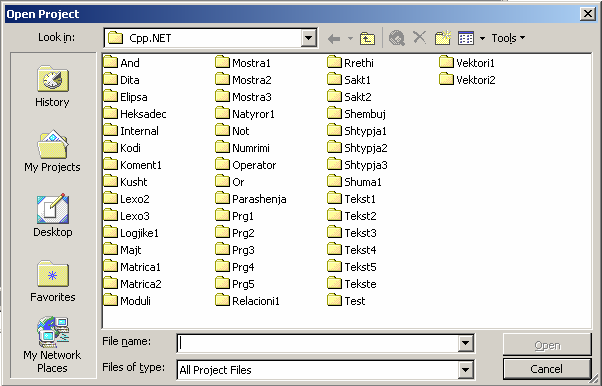Select the Mostra1 folder name
602x386 pixels.
coord(251,63)
